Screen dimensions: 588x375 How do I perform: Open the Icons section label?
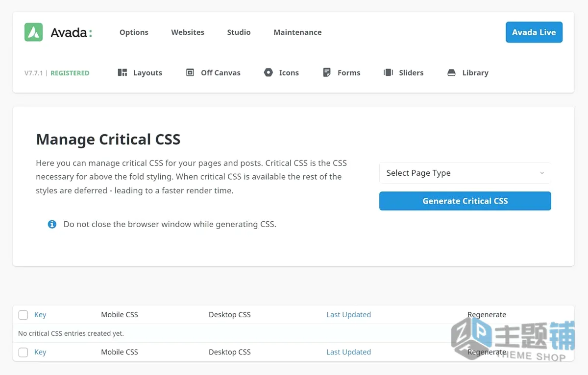[289, 72]
